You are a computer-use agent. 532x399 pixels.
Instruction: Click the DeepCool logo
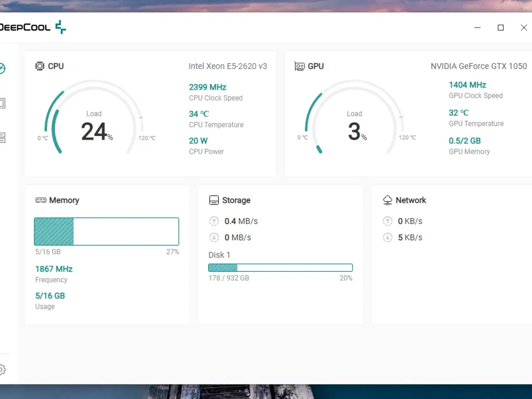tap(33, 27)
